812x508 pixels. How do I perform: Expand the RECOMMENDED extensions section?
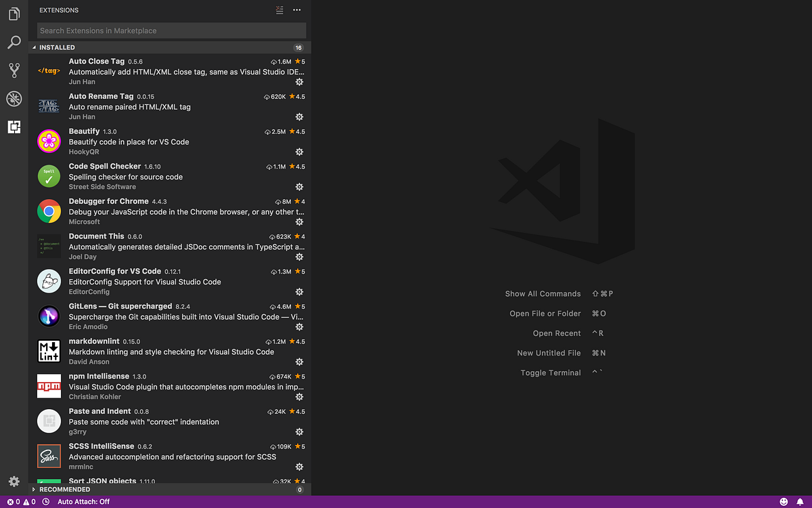pos(62,489)
